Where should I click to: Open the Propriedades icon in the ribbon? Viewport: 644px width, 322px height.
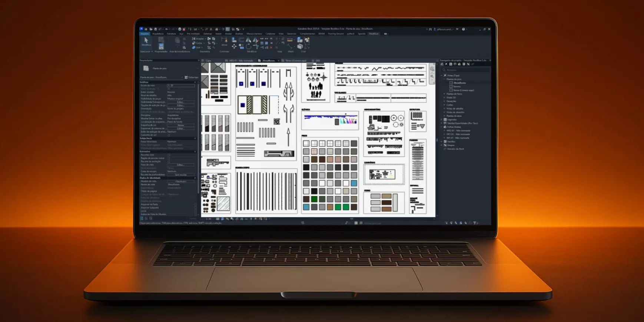point(161,47)
